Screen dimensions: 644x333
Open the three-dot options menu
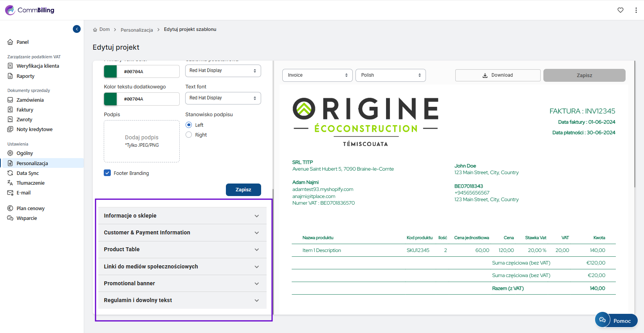point(636,10)
